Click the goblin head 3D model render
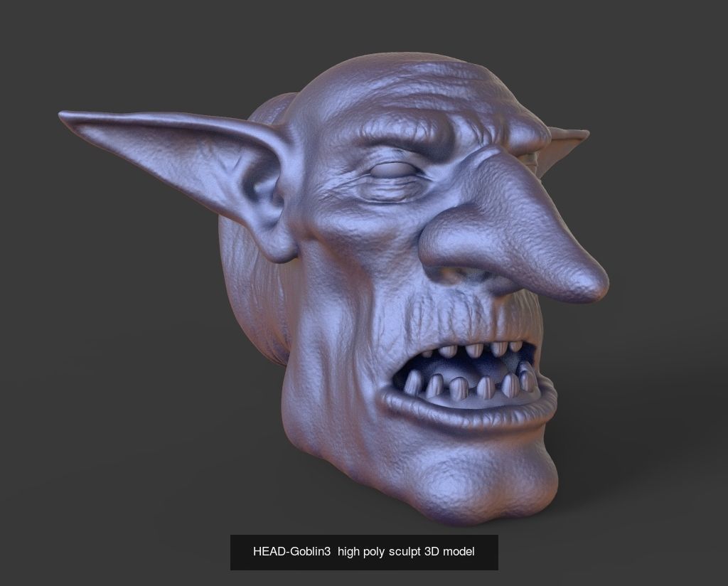The width and height of the screenshot is (728, 586). (x=333, y=288)
